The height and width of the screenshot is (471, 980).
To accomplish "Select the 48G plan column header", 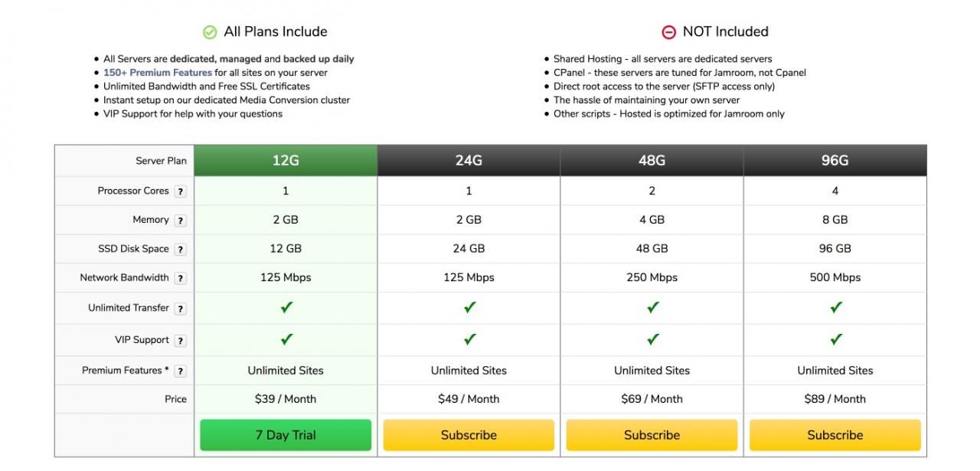I will pos(652,161).
